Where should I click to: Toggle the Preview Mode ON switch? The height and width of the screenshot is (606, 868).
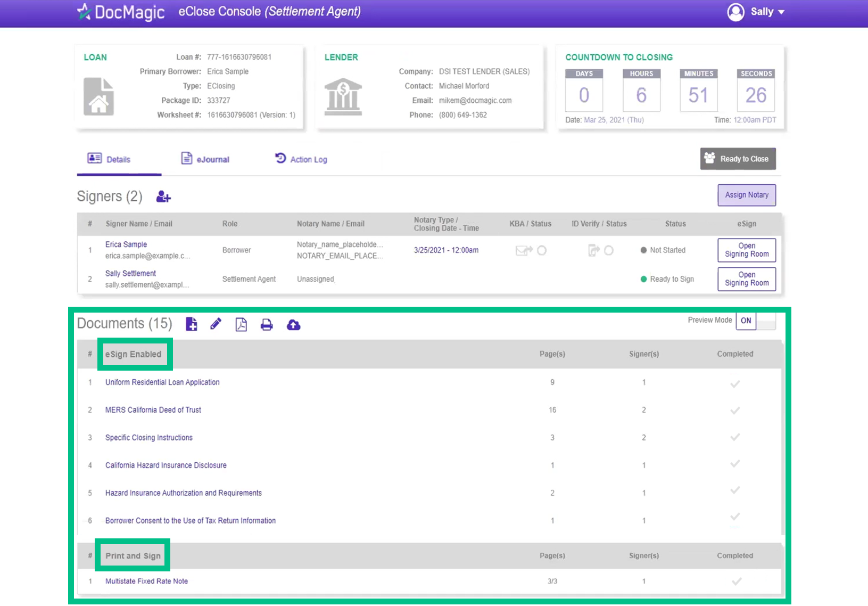pyautogui.click(x=756, y=321)
